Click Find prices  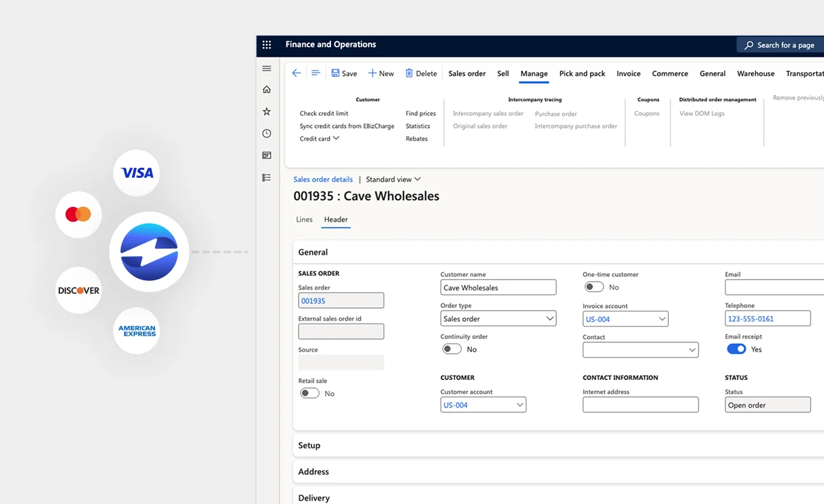[x=421, y=114]
